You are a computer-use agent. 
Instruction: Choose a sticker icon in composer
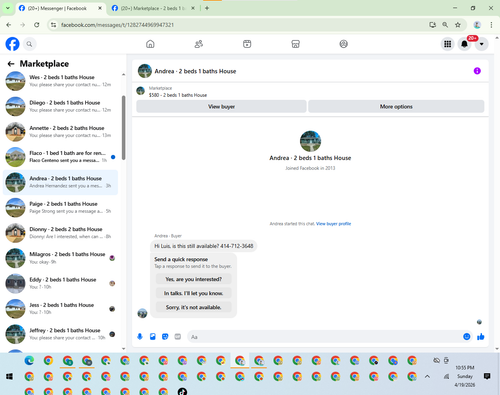tap(165, 337)
